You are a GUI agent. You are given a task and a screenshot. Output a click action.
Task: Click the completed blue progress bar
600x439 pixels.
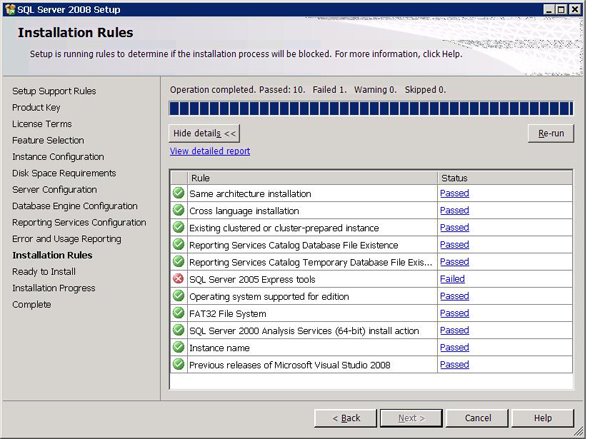371,109
